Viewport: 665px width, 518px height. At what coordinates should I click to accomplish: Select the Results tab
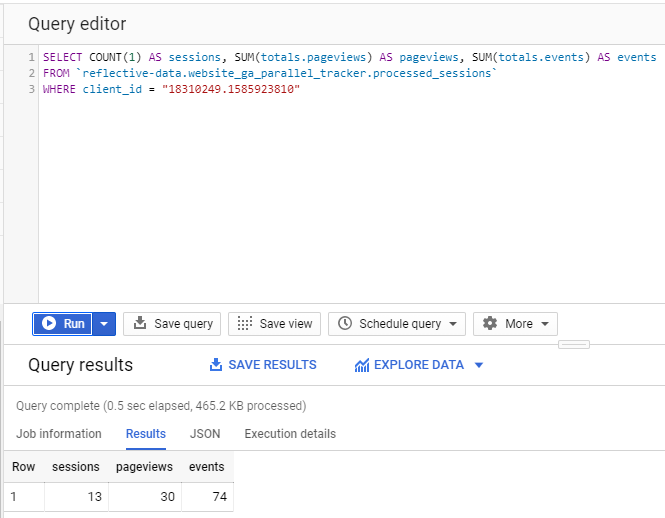point(145,434)
